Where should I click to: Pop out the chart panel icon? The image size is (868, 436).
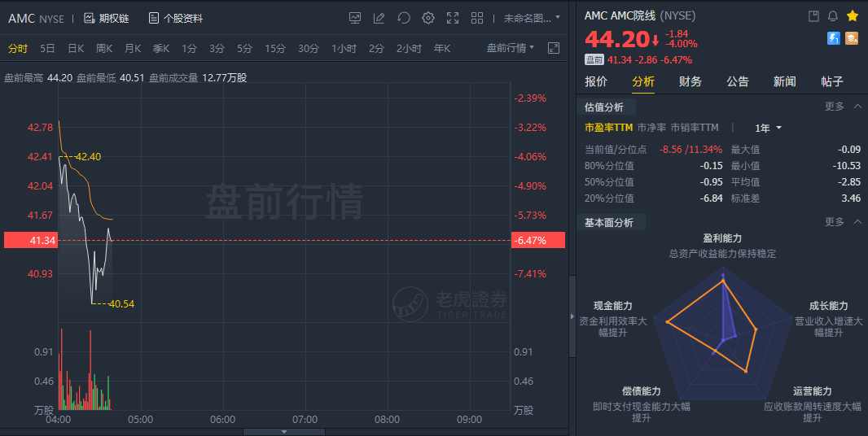click(x=554, y=48)
